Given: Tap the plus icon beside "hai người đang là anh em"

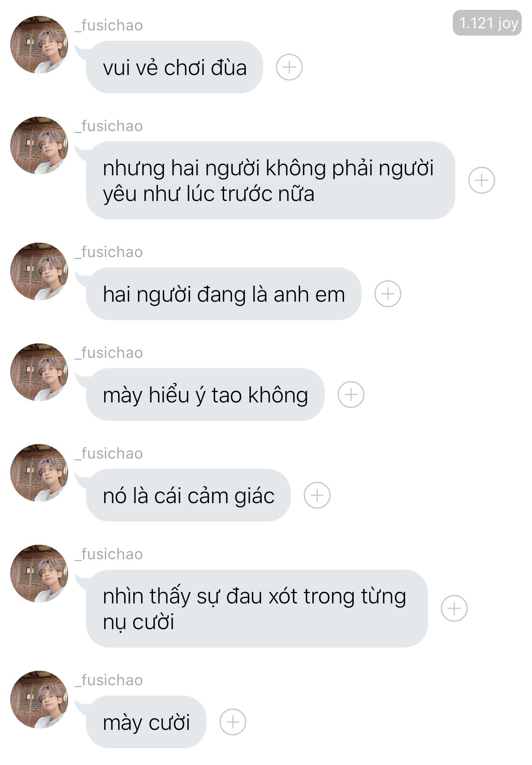Looking at the screenshot, I should pyautogui.click(x=388, y=294).
